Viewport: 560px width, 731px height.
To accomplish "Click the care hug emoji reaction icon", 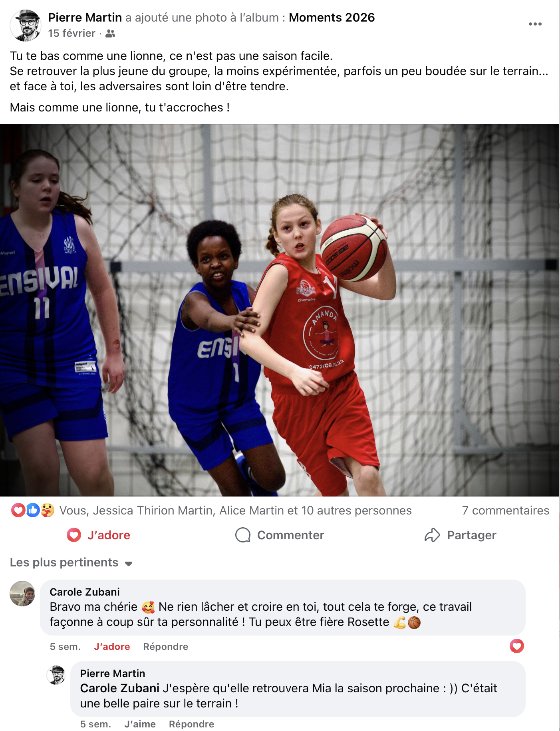I will pyautogui.click(x=48, y=510).
